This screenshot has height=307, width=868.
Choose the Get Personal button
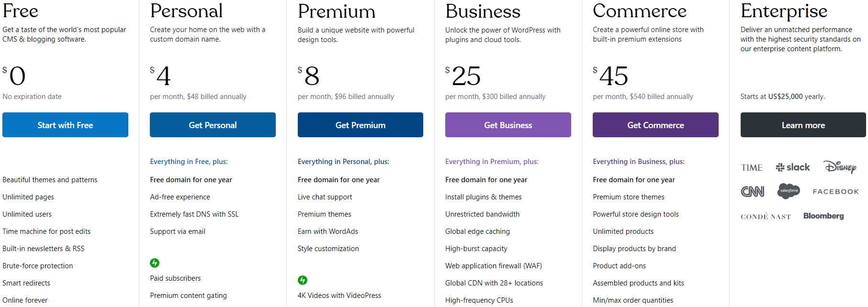click(213, 125)
